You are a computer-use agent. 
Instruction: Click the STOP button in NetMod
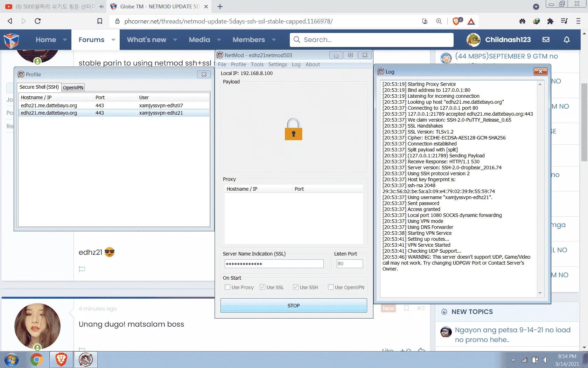click(x=294, y=306)
